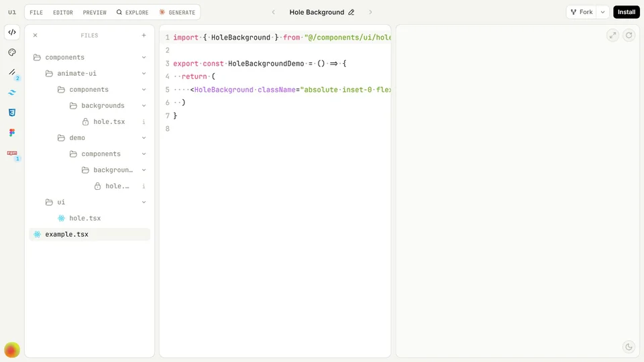The width and height of the screenshot is (644, 362).
Task: Open the EXPLORE search tab
Action: 132,12
